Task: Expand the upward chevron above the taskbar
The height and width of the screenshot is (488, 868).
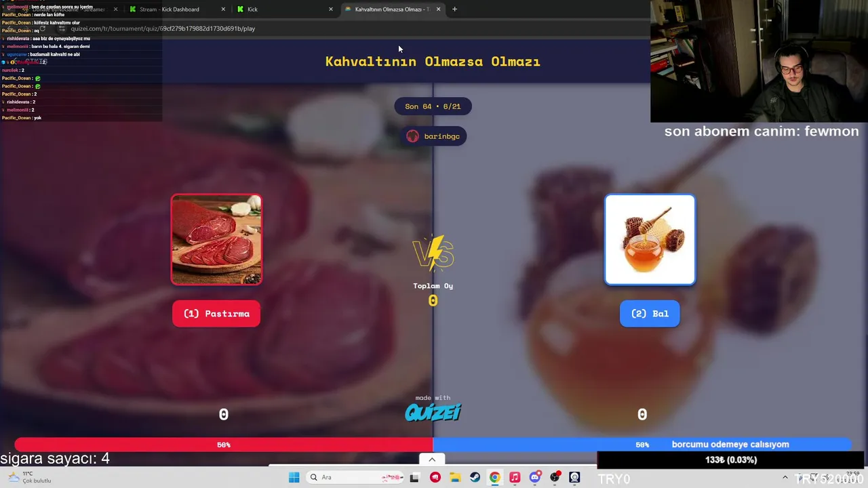Action: click(432, 460)
